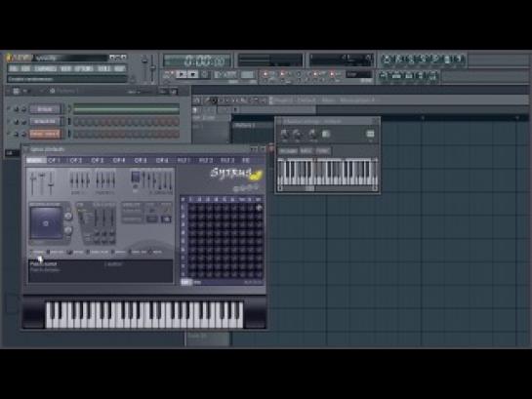Open the OP 3 tab in Sytrus
This screenshot has width=532, height=399.
tap(97, 160)
